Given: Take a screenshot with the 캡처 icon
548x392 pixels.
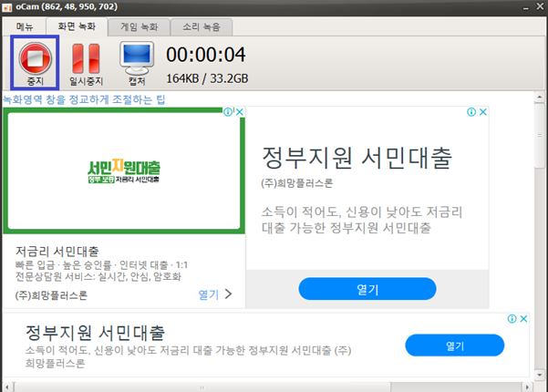Looking at the screenshot, I should (137, 64).
